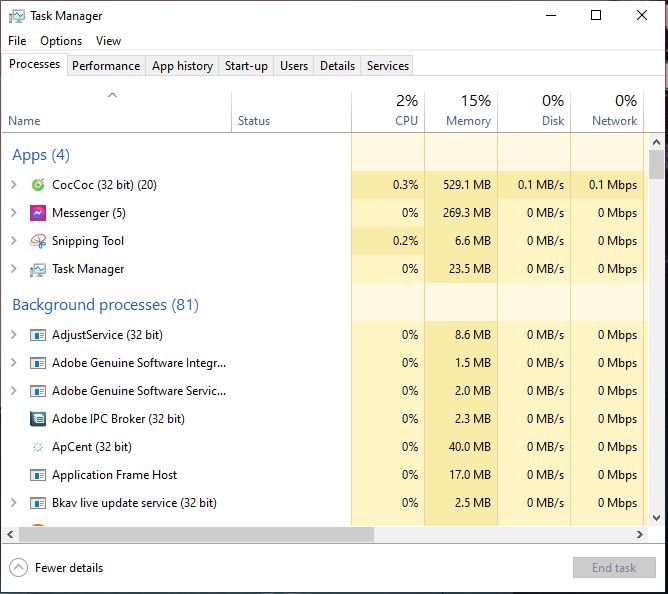Click the Fewer details link

click(69, 568)
